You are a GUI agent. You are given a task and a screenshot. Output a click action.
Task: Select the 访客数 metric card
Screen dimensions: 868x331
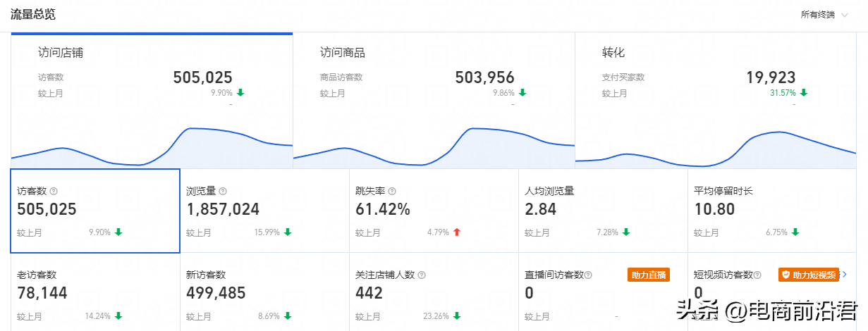click(x=95, y=211)
